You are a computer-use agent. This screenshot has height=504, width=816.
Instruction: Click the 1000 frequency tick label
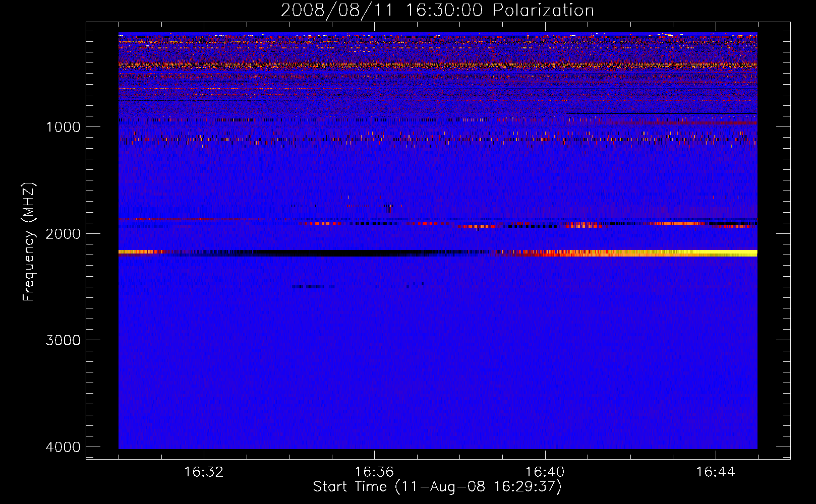(63, 127)
